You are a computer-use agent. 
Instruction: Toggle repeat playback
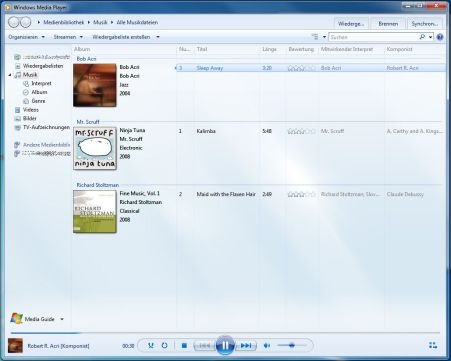click(x=164, y=345)
